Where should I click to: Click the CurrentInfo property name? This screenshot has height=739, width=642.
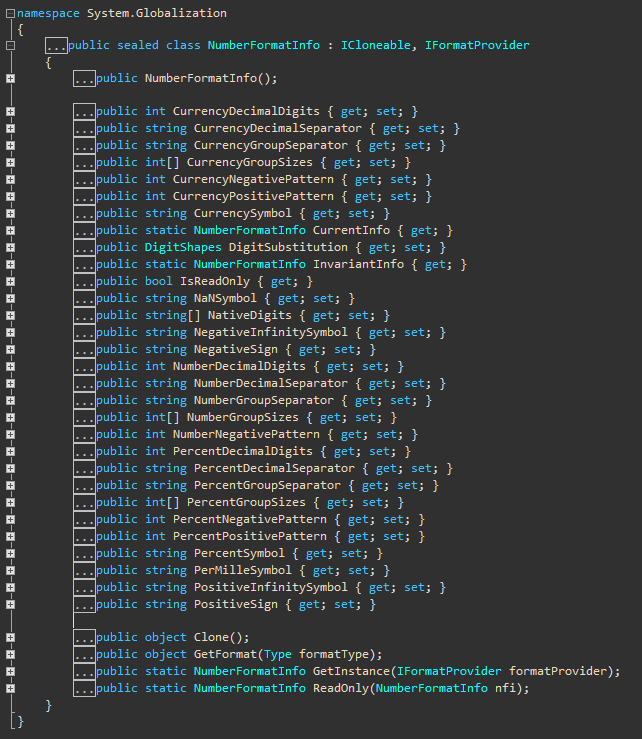(352, 230)
